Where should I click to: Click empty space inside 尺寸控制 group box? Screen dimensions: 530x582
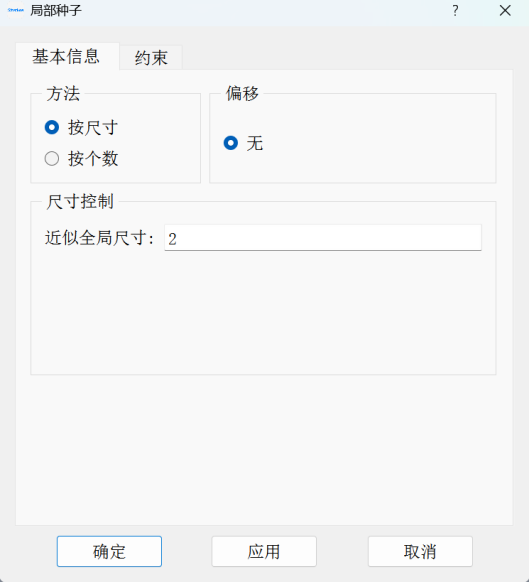[x=263, y=312]
